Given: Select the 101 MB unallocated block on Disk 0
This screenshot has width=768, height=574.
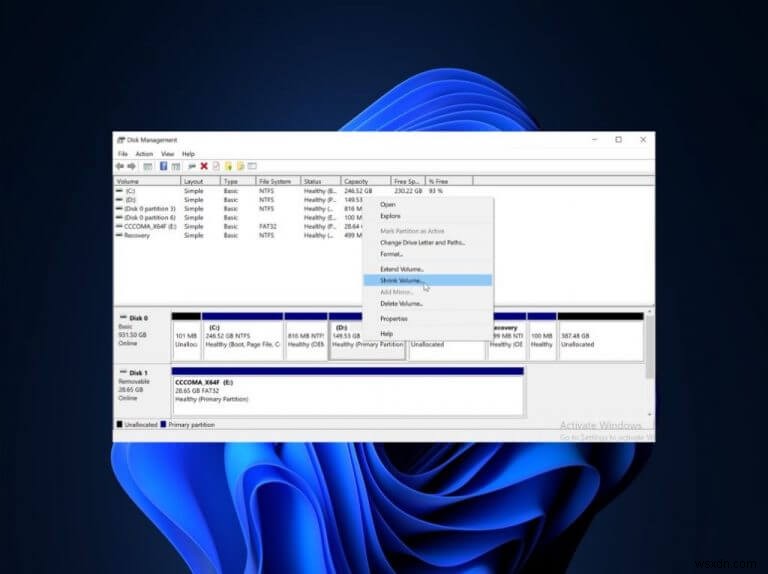Looking at the screenshot, I should tap(186, 336).
